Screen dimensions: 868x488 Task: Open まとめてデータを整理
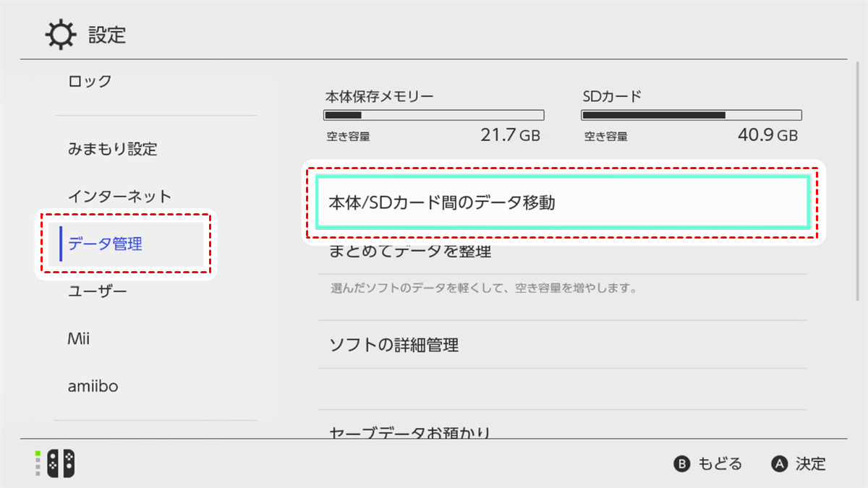(562, 252)
